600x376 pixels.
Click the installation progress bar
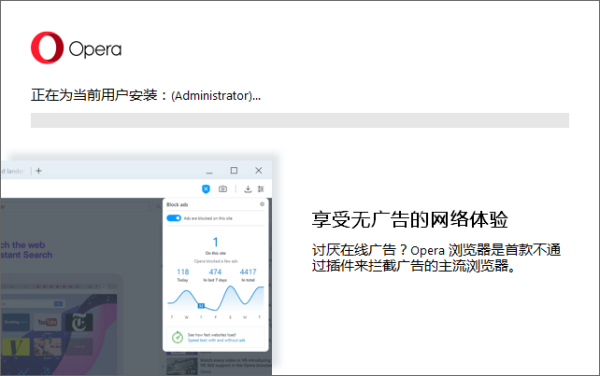coord(300,120)
